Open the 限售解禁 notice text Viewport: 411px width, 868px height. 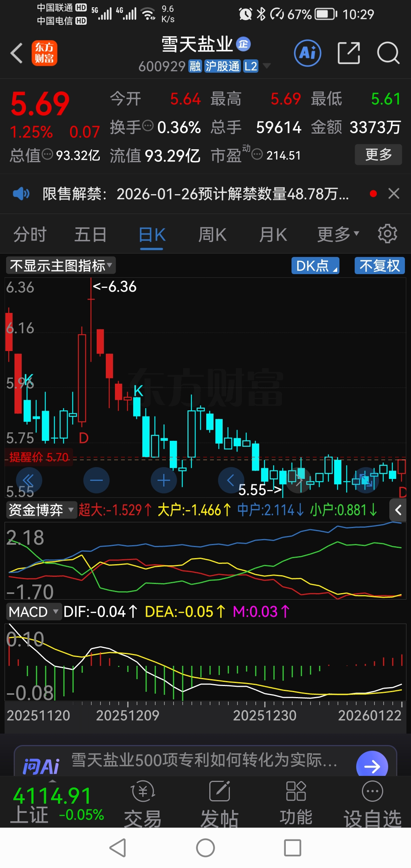(x=196, y=194)
